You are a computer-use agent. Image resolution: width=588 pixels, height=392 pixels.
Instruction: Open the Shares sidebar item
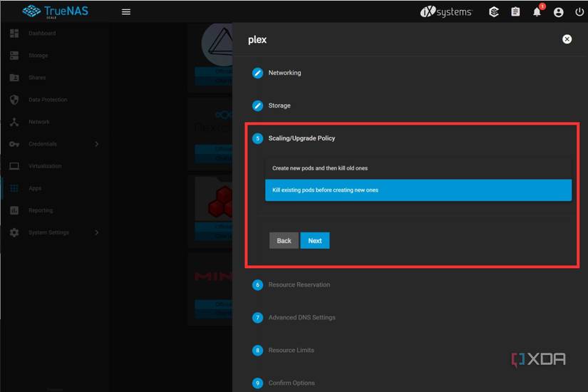point(37,77)
